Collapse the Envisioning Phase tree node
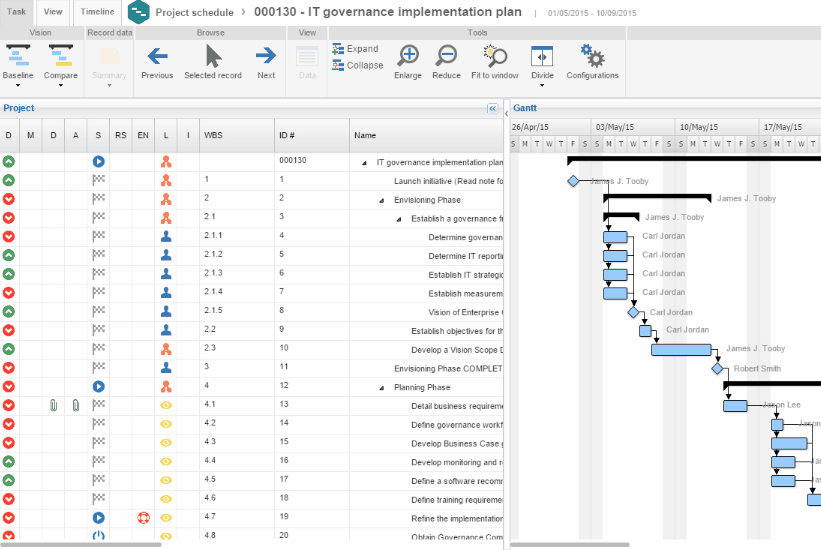This screenshot has height=550, width=821. pyautogui.click(x=382, y=200)
